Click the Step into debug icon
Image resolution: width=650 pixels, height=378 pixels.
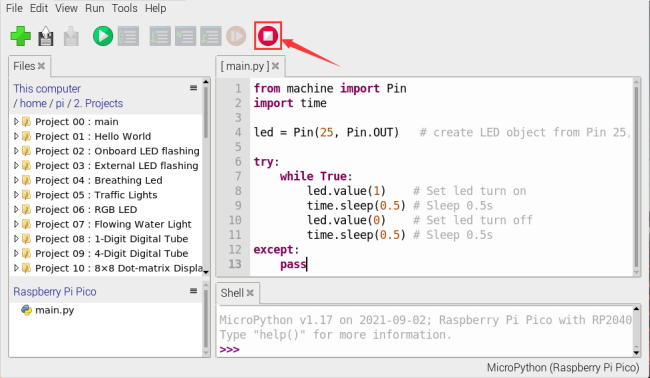[185, 36]
